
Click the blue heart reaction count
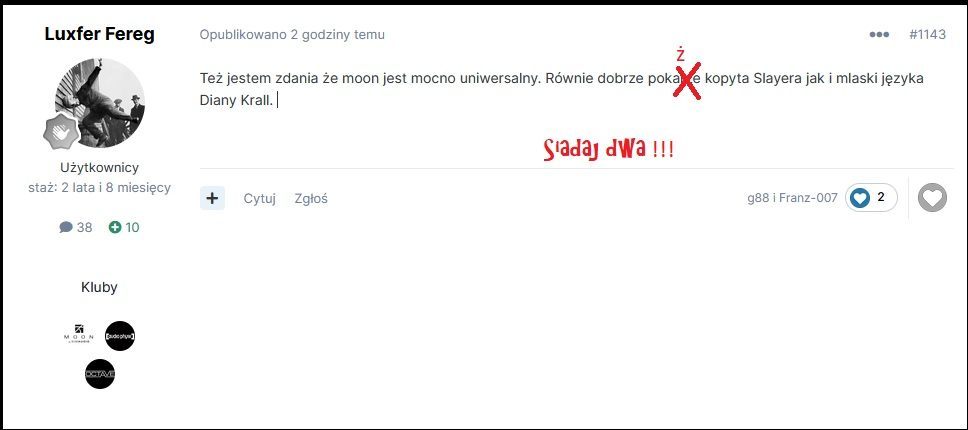pyautogui.click(x=871, y=197)
